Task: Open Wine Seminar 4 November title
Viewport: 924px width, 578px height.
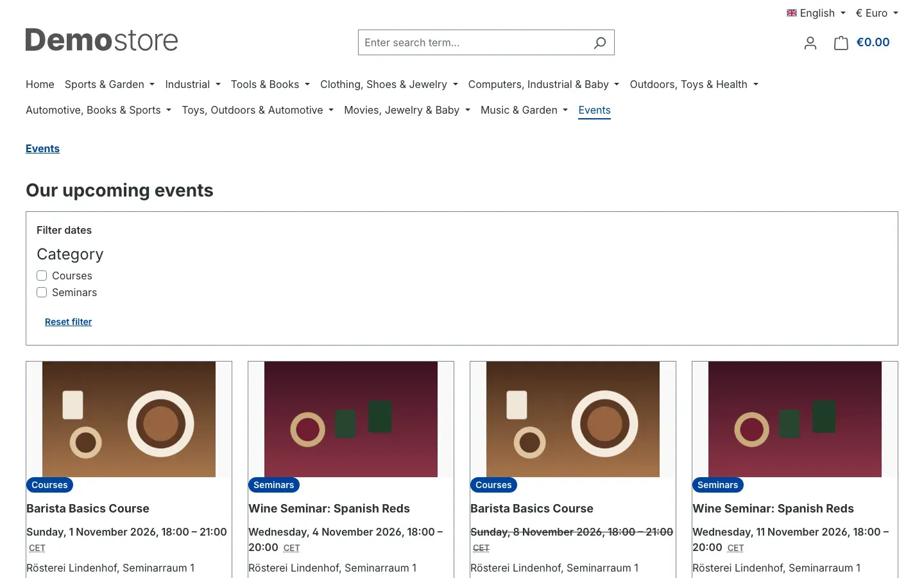Action: [329, 509]
